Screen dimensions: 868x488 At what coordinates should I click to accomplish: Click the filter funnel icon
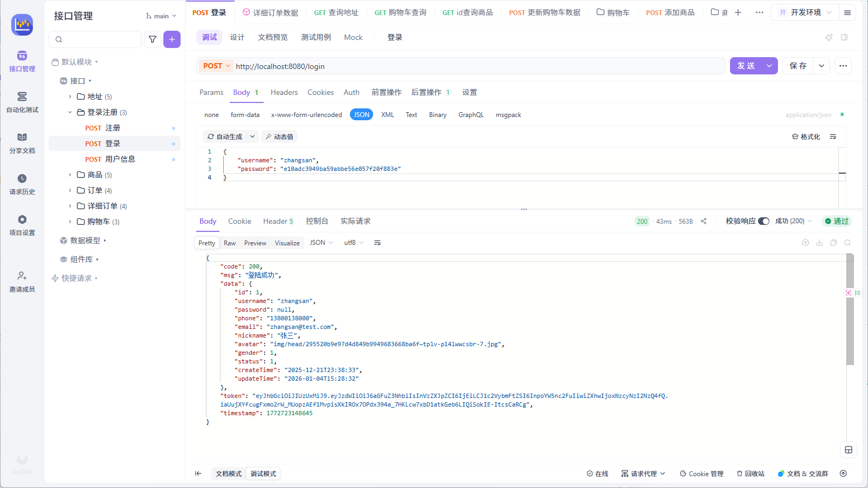pos(153,39)
